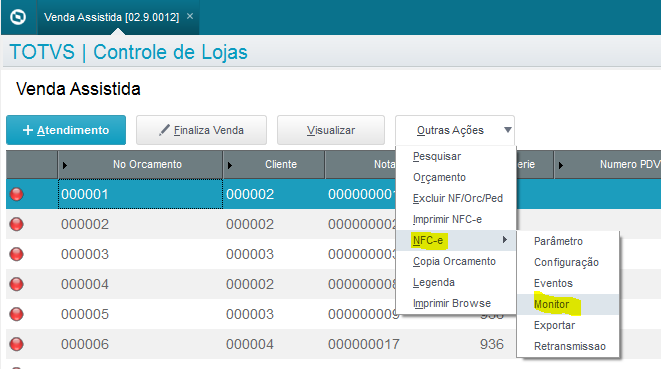The width and height of the screenshot is (661, 369).
Task: Click red status icon of row 000005
Action: click(16, 314)
